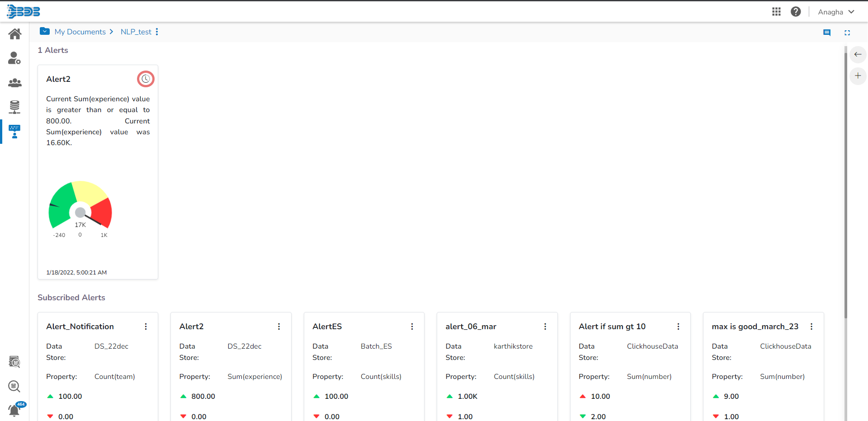Image resolution: width=868 pixels, height=421 pixels.
Task: Expand the Anagha user dropdown
Action: [836, 12]
